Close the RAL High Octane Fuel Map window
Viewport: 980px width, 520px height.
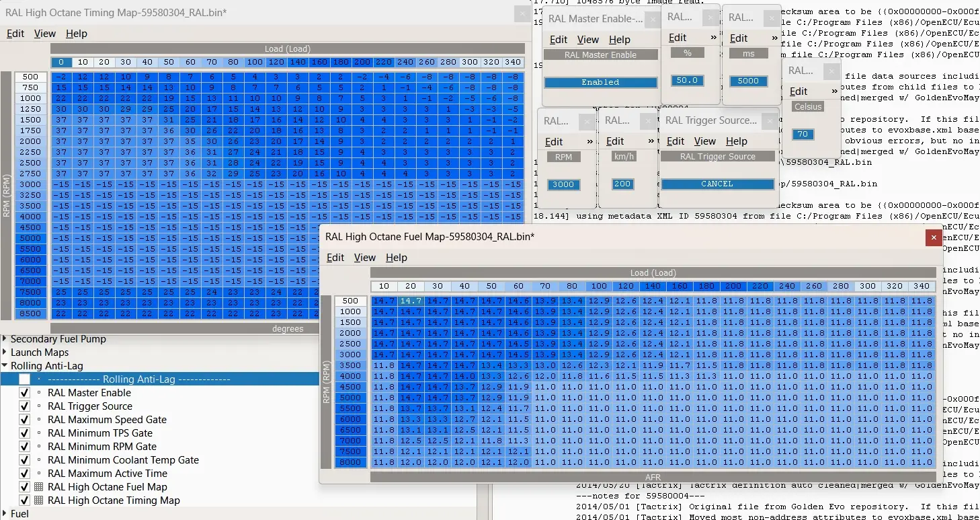click(932, 237)
